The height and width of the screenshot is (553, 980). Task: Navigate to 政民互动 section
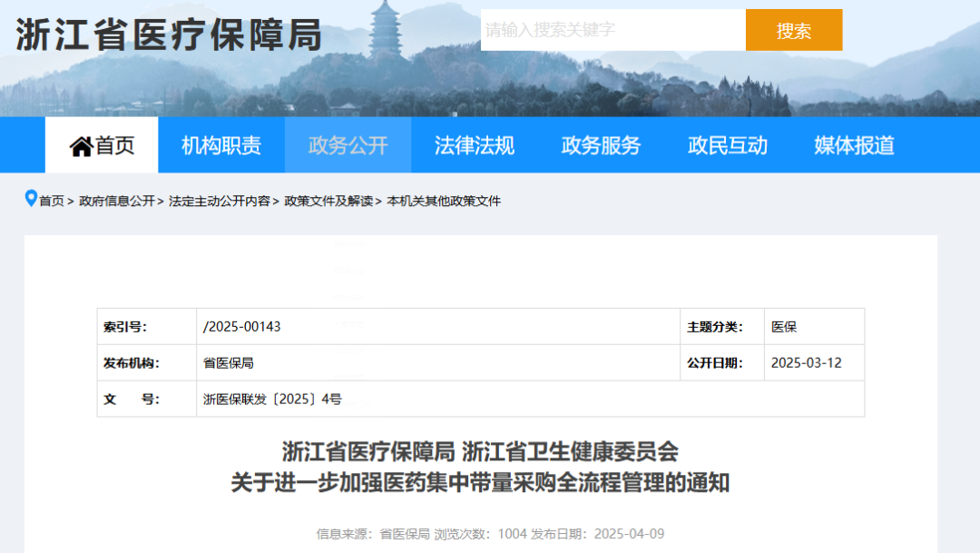[727, 145]
